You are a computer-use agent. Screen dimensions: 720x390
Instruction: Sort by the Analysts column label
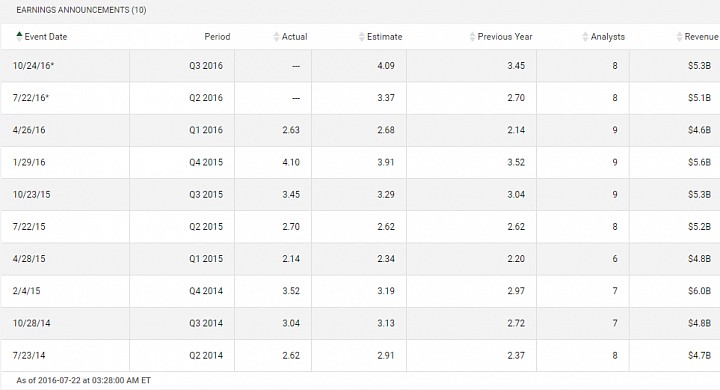point(608,37)
